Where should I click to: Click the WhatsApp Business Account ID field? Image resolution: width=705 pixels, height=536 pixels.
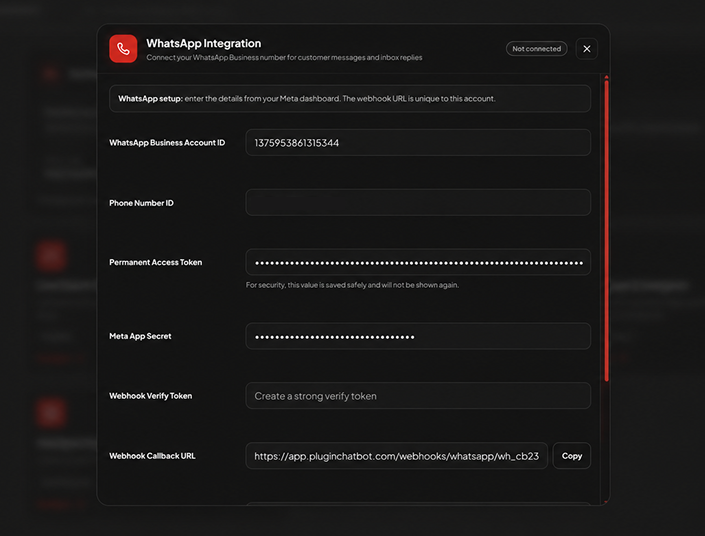[418, 143]
